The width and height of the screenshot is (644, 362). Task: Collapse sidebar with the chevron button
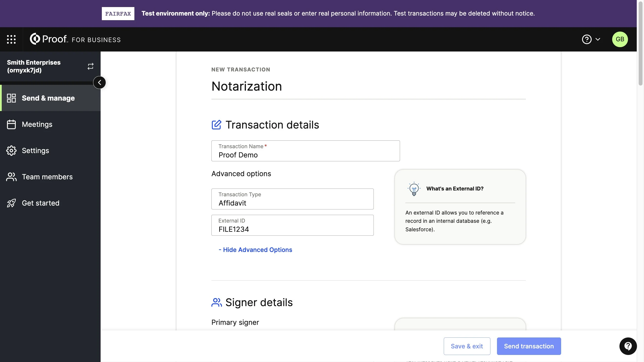coord(99,83)
